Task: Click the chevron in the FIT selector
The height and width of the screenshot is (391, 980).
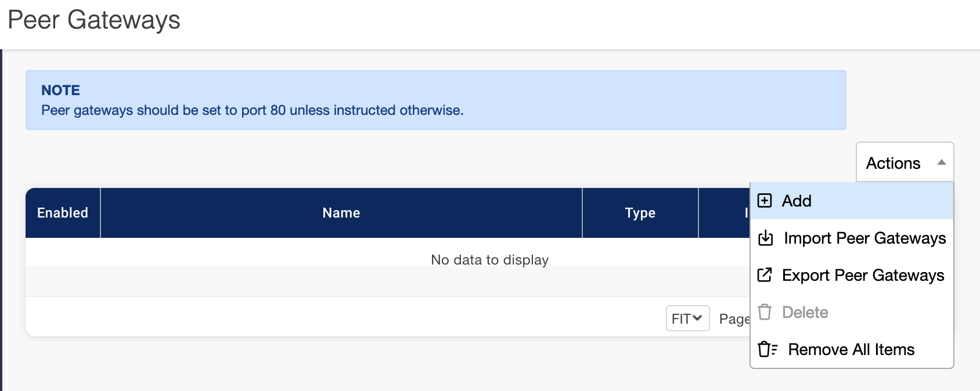Action: click(698, 318)
